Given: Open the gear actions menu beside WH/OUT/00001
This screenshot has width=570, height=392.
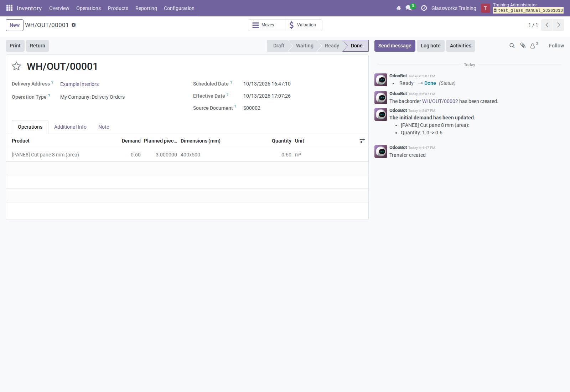Looking at the screenshot, I should [x=74, y=25].
